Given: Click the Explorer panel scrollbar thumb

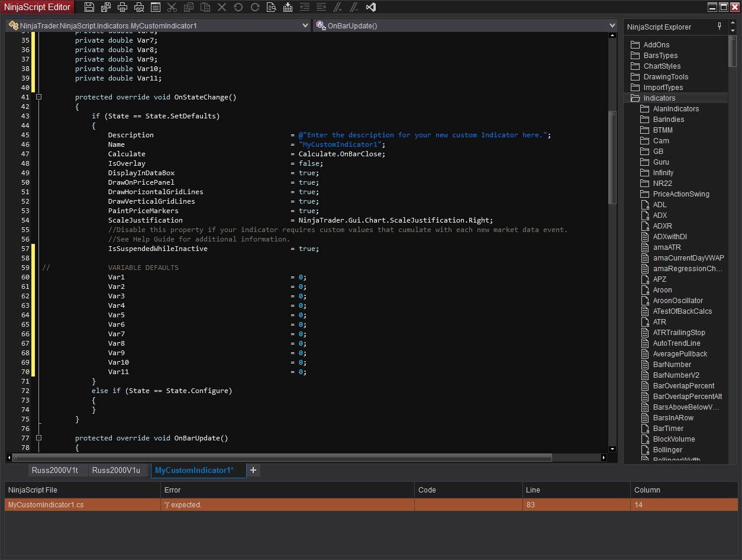Looking at the screenshot, I should tap(733, 52).
